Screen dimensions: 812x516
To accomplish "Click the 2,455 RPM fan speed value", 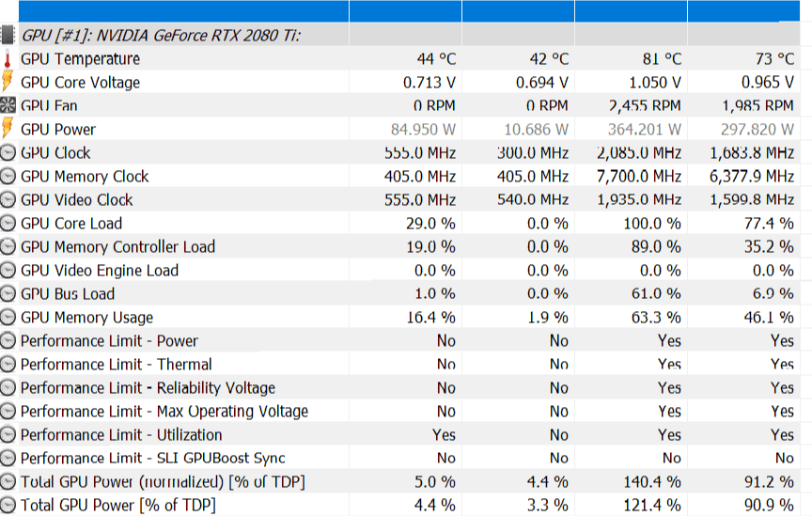I will [x=645, y=105].
